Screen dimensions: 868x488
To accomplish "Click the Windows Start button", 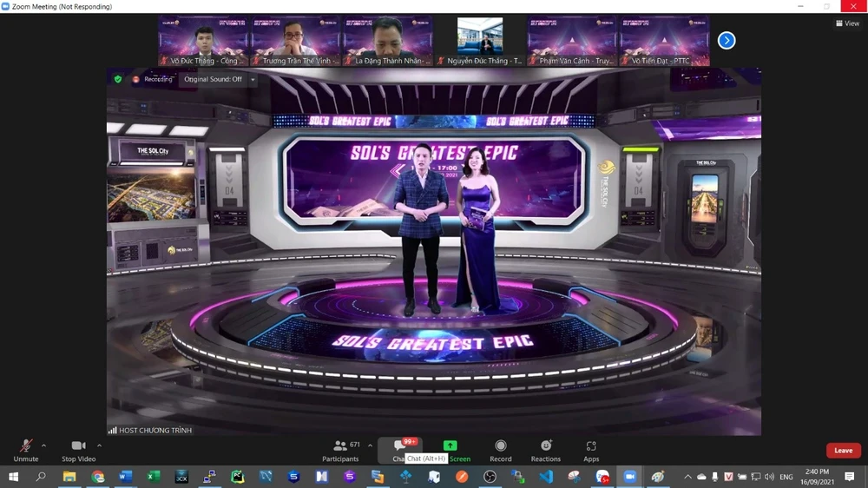I will (13, 477).
